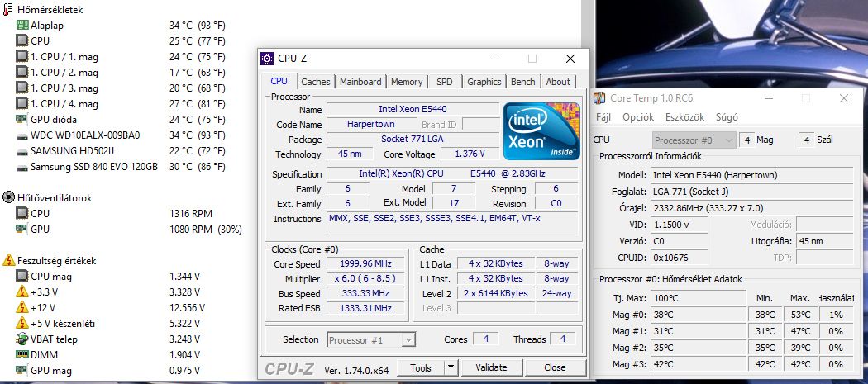This screenshot has height=384, width=868.
Task: Click the fan icon beside Hűtőventilátorok
Action: coord(9,197)
